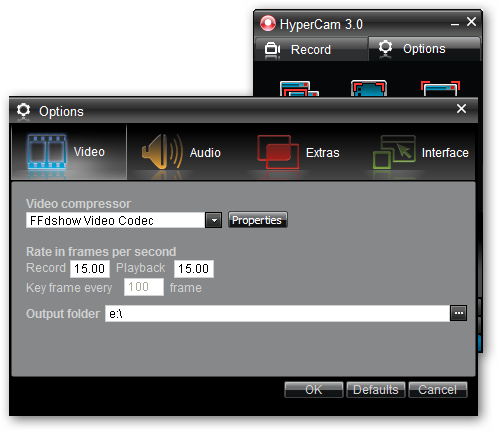
Task: Click the green Interface cursor icon
Action: [394, 152]
